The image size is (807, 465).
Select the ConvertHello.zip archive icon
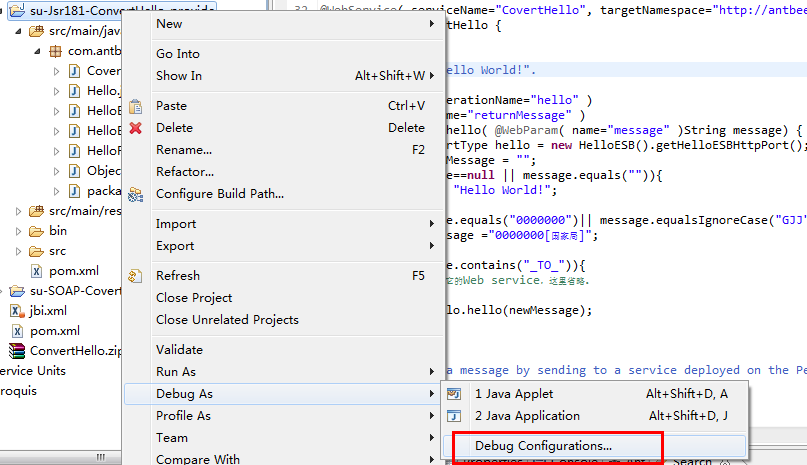click(x=16, y=351)
